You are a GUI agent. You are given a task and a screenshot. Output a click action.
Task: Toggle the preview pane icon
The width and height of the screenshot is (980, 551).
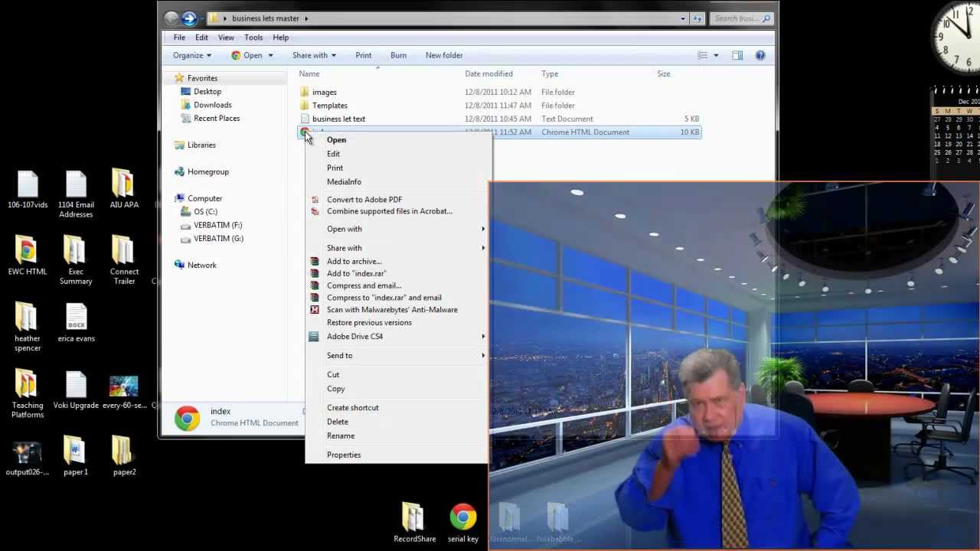click(x=737, y=55)
